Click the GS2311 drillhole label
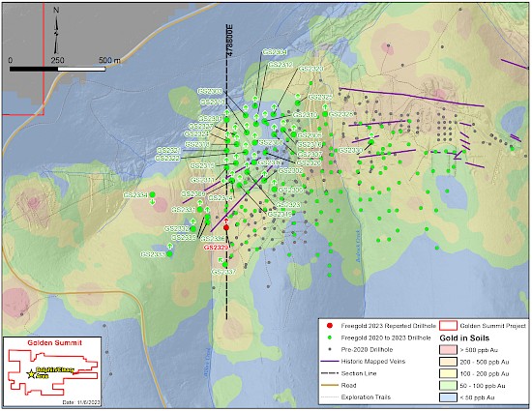Screen dimensions: 532x411 202,180
